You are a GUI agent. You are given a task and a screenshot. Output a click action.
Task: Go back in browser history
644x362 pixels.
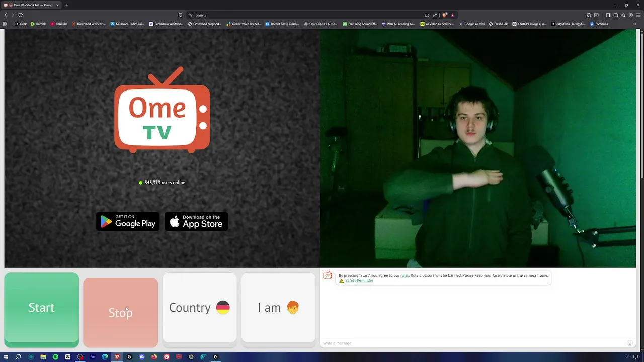coord(6,15)
